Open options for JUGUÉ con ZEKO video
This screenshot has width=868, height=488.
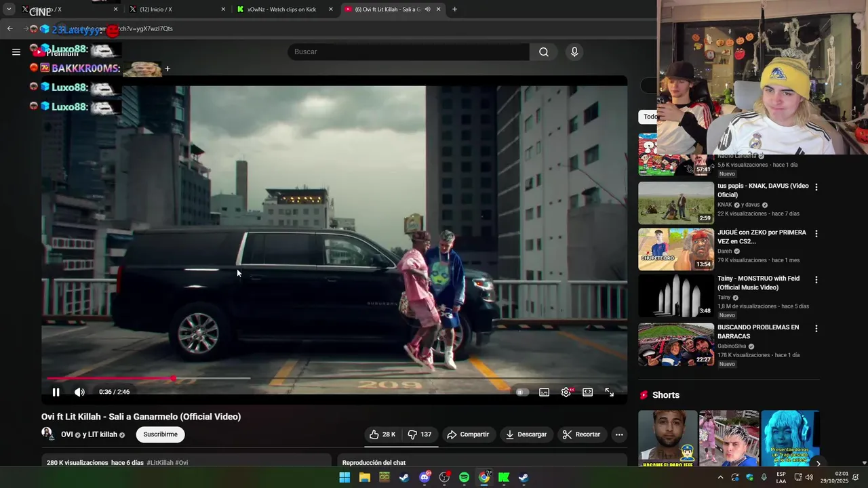tap(816, 233)
